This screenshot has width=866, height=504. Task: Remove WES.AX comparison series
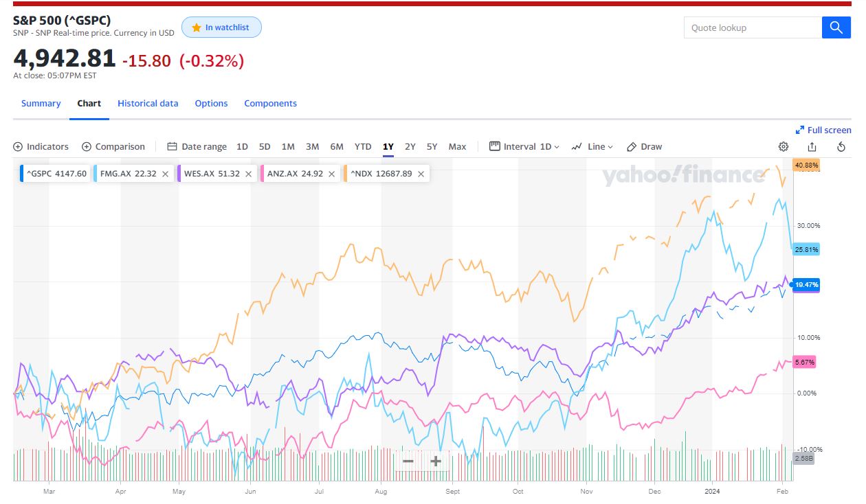[x=248, y=174]
